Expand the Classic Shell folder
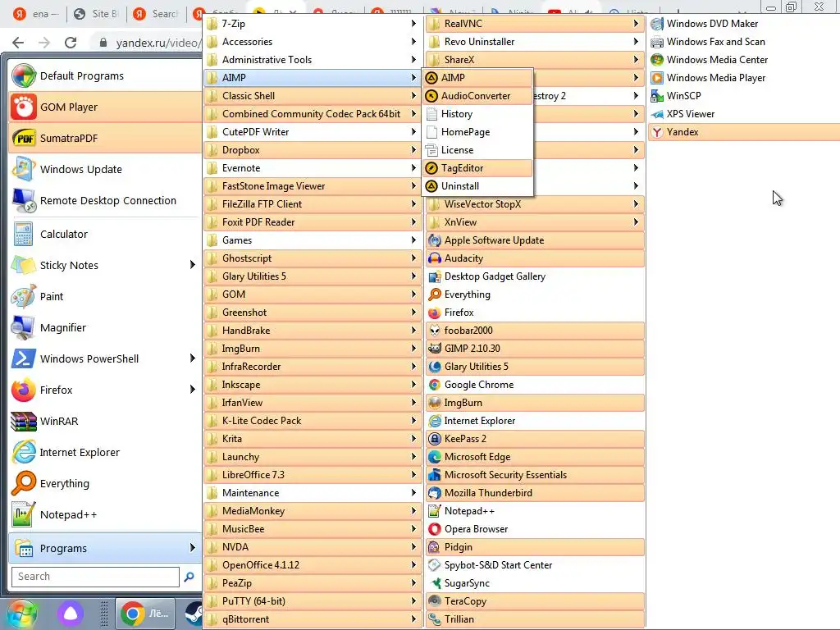Image resolution: width=840 pixels, height=630 pixels. [313, 96]
